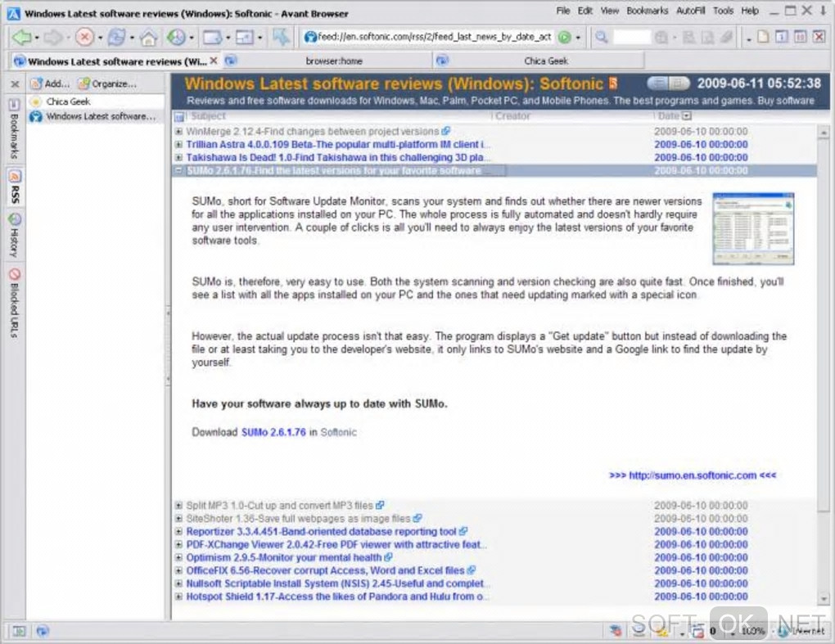Switch to the Chica Geek tab
Image resolution: width=835 pixels, height=644 pixels.
coord(538,61)
